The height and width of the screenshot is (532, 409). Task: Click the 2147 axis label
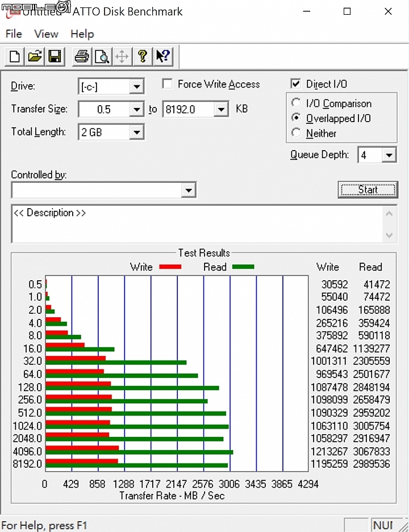[x=176, y=484]
